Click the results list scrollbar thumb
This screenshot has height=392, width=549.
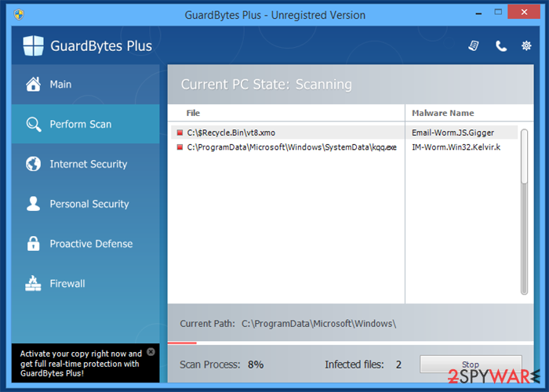[524, 156]
